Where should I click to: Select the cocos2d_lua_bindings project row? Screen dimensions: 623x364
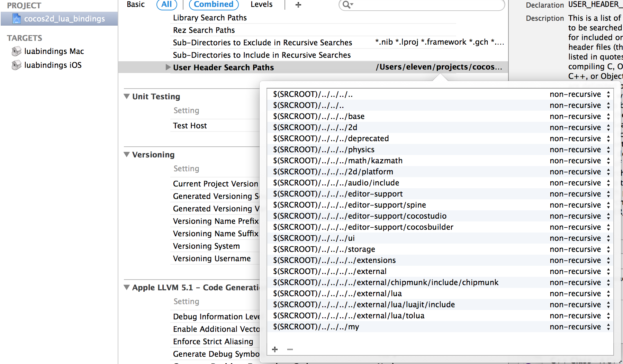(x=59, y=19)
